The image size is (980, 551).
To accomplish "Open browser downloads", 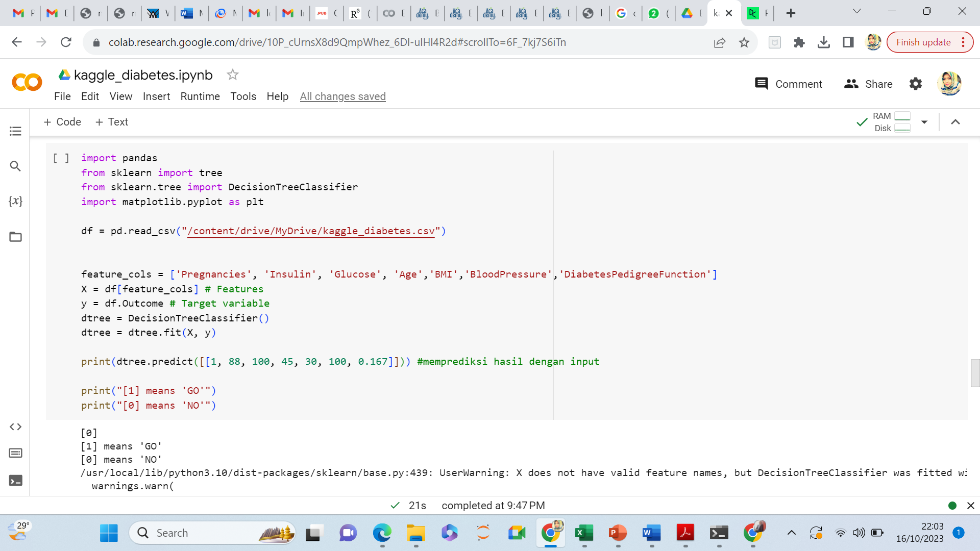I will [x=824, y=42].
